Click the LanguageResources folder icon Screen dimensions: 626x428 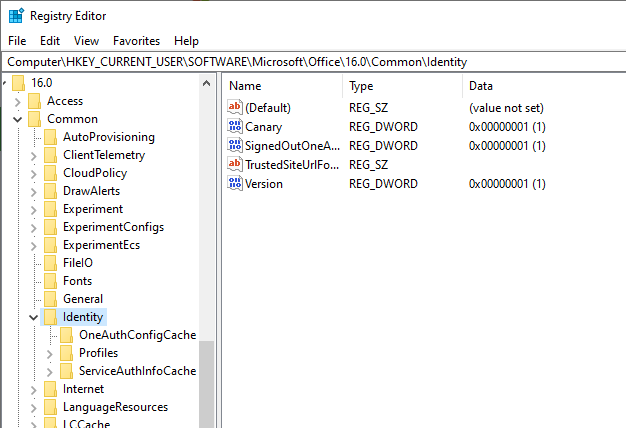pyautogui.click(x=50, y=407)
